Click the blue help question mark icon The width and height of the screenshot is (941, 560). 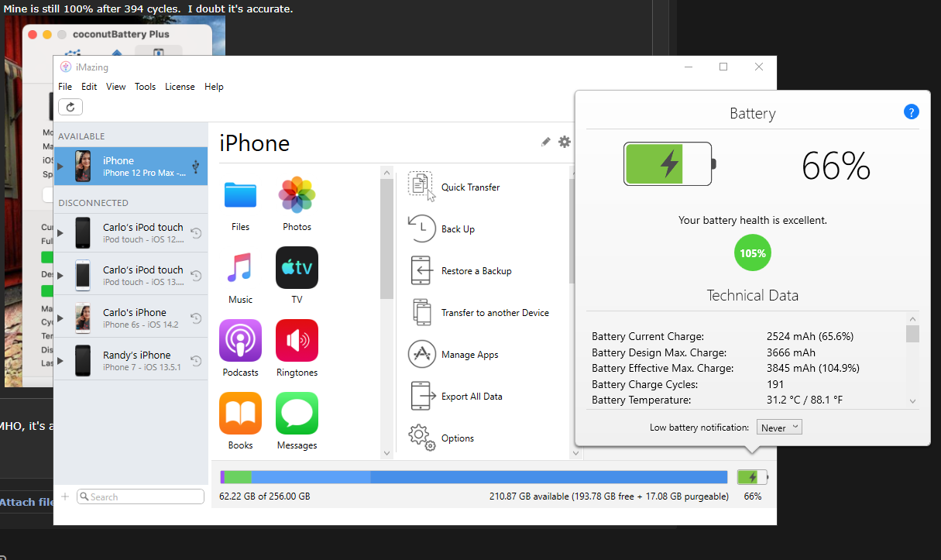(x=911, y=112)
